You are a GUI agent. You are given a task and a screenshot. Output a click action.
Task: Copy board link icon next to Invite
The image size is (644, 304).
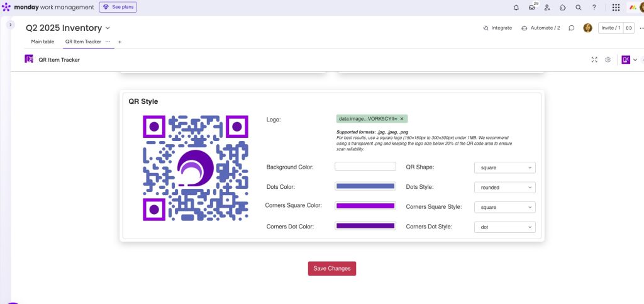click(x=628, y=28)
